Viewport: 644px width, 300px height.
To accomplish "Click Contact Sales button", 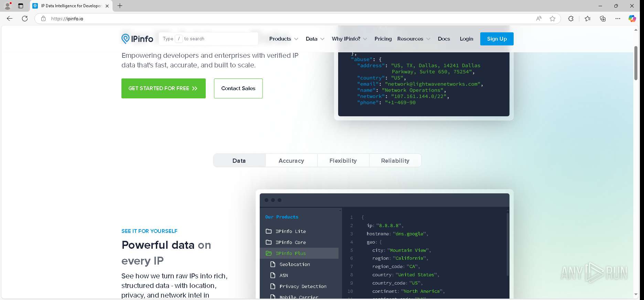I will [x=238, y=88].
